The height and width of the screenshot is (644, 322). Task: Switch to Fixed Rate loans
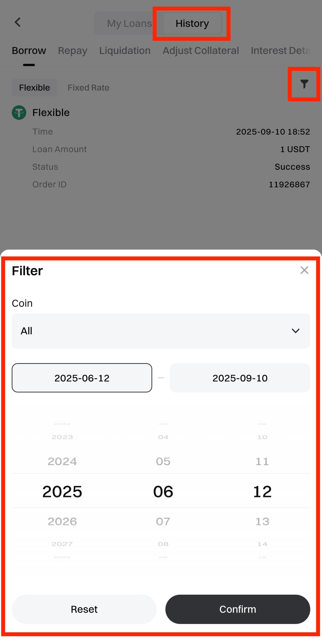(x=89, y=88)
